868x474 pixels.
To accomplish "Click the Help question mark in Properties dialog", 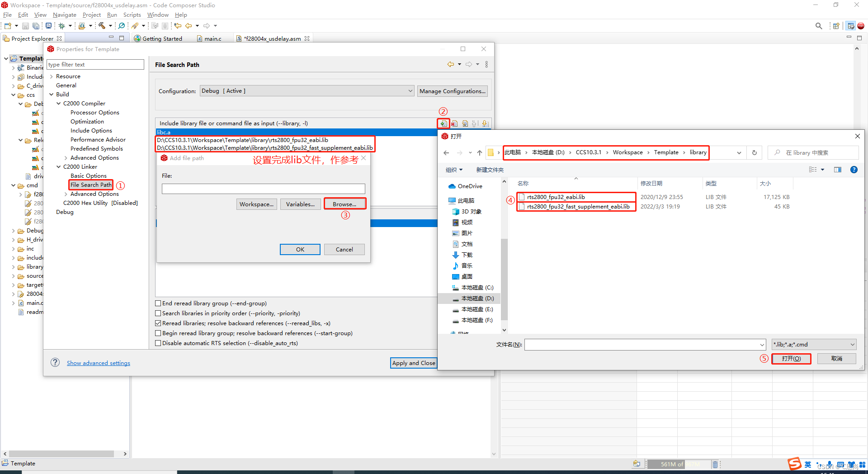I will (x=55, y=362).
